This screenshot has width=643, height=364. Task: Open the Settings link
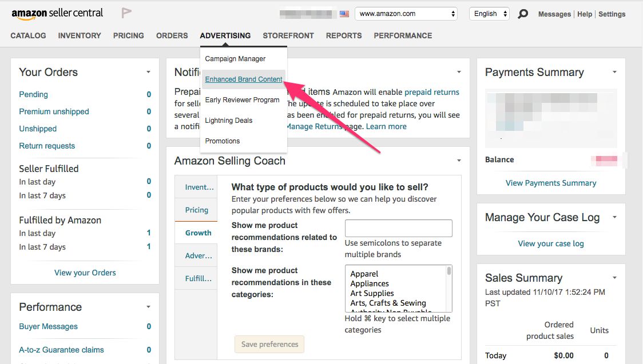[612, 14]
